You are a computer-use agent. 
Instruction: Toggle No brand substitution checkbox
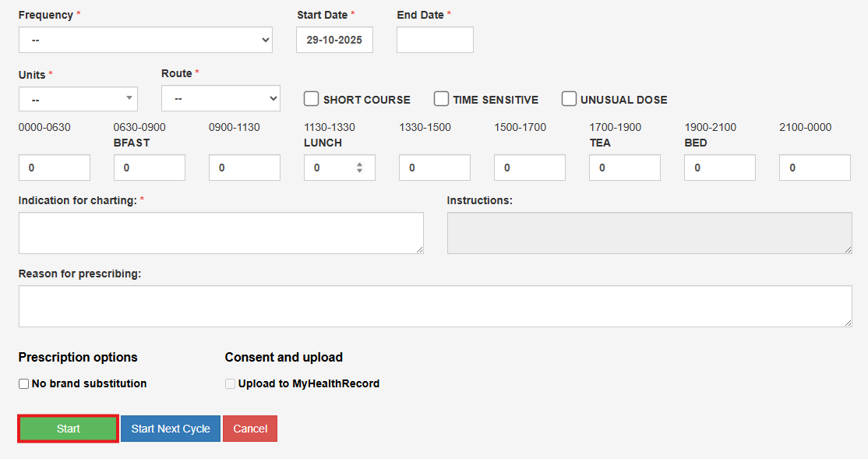[x=24, y=383]
